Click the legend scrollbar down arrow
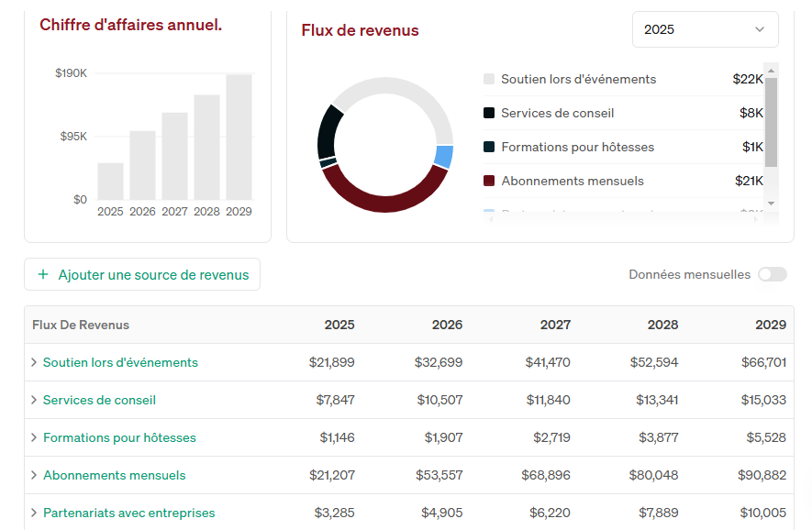812x530 pixels. pos(771,204)
